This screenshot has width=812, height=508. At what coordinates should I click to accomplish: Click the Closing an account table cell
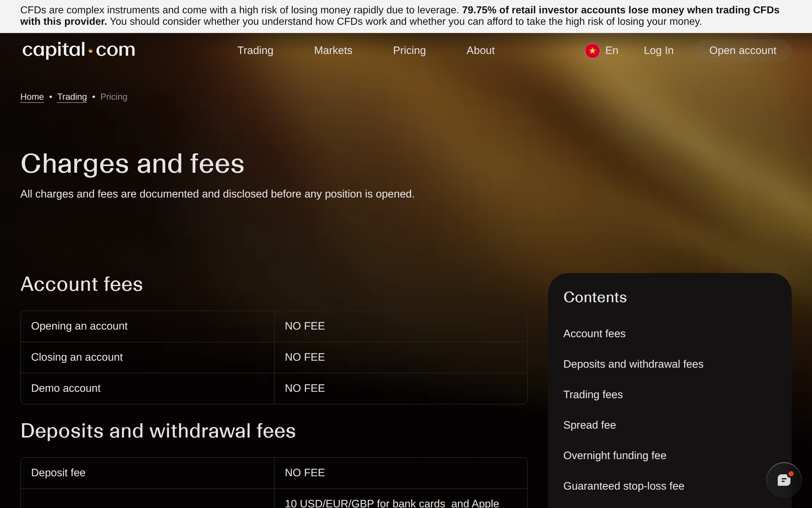(147, 358)
